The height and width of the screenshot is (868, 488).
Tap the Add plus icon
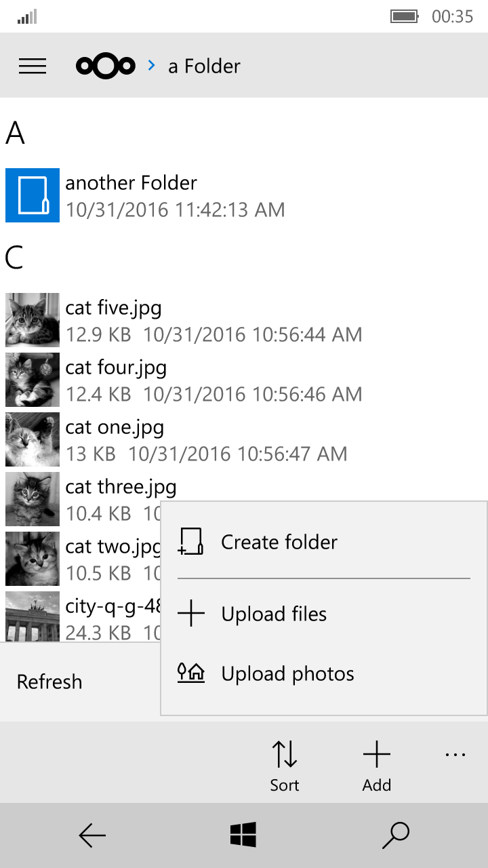click(x=377, y=754)
